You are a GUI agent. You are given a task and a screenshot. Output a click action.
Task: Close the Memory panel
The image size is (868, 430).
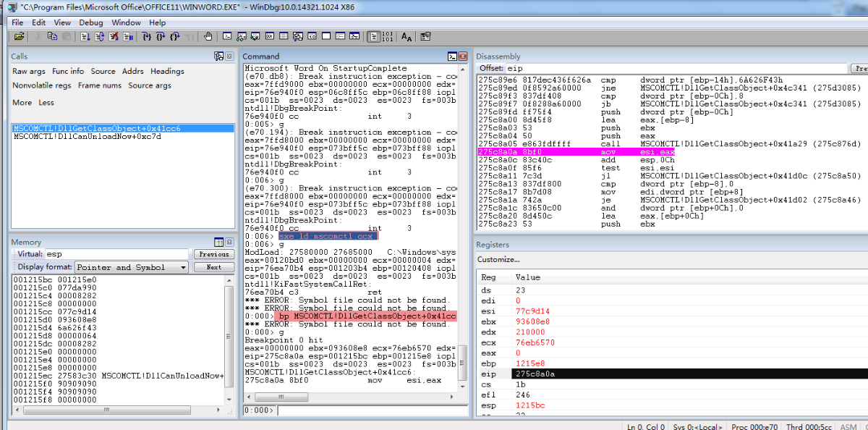[229, 242]
